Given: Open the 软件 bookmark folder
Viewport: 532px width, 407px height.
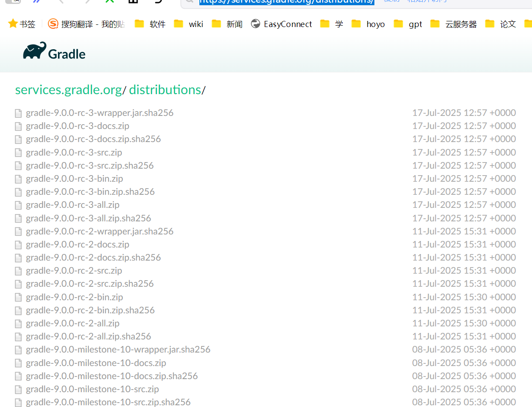Looking at the screenshot, I should pos(150,24).
